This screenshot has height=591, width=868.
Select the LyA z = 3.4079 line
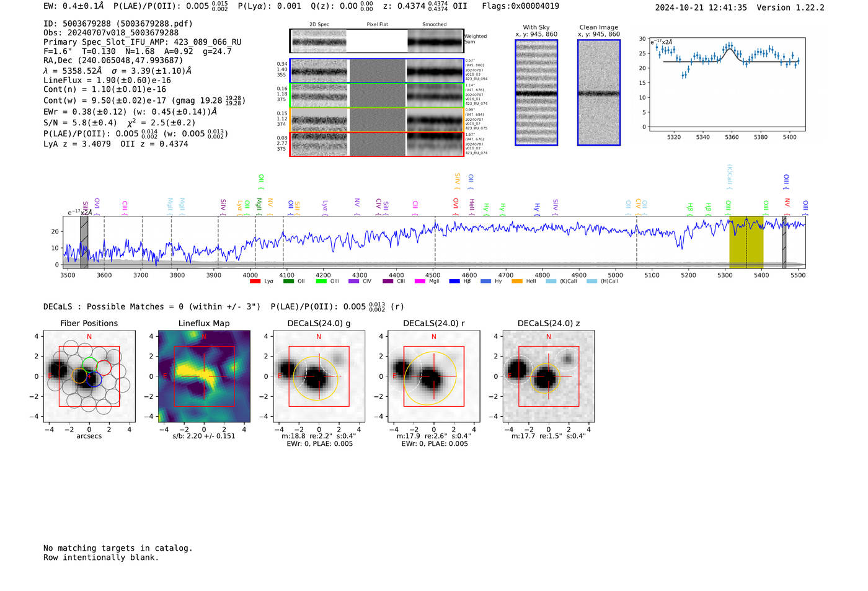point(116,144)
